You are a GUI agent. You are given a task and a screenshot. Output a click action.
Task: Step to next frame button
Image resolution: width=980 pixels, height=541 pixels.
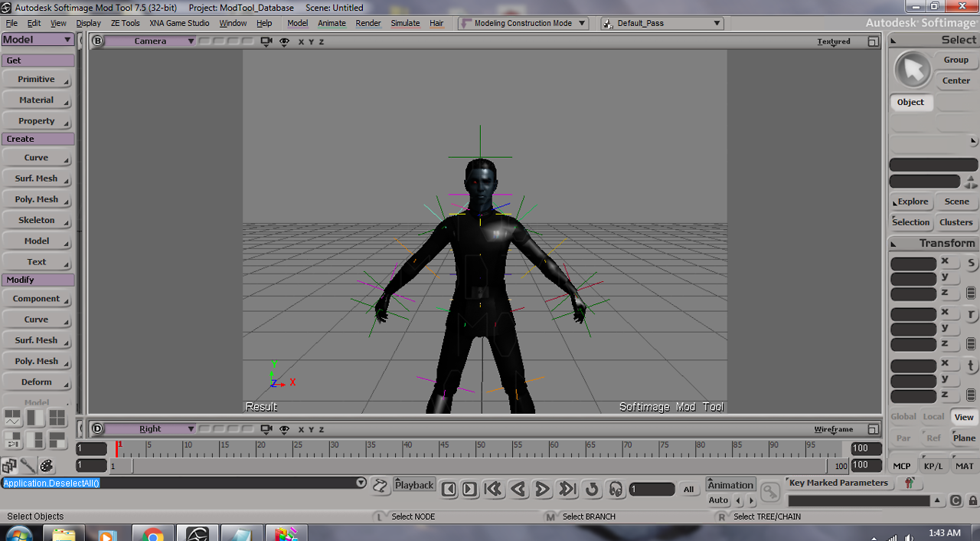[470, 489]
